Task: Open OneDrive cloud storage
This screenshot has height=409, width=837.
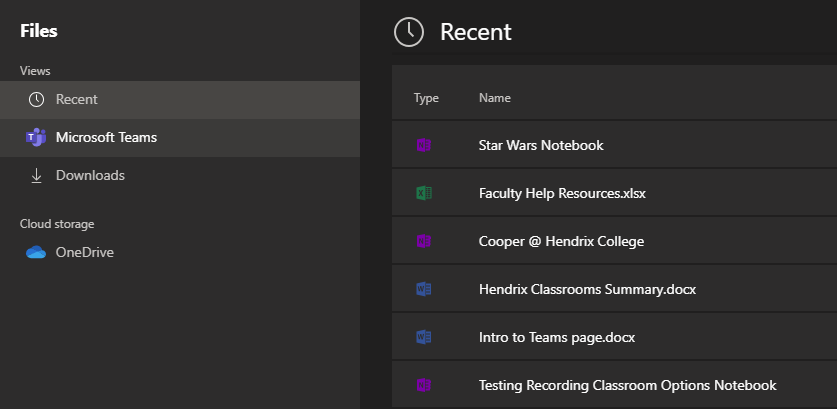Action: pos(180,252)
